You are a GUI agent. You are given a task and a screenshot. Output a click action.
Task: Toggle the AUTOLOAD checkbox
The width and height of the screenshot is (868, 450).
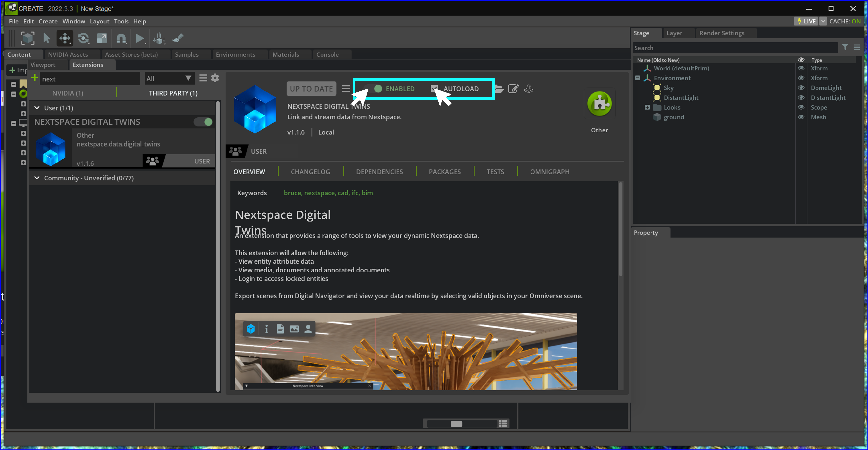(434, 89)
